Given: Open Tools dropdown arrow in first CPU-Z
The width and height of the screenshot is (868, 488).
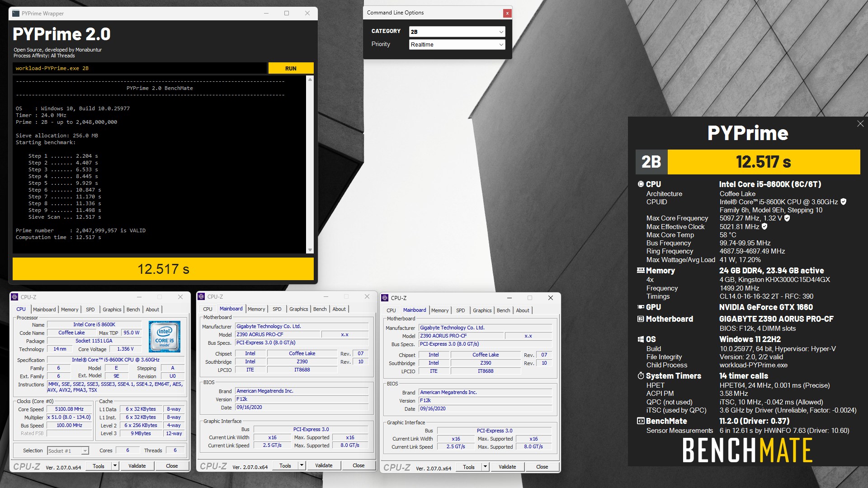Looking at the screenshot, I should click(x=115, y=466).
